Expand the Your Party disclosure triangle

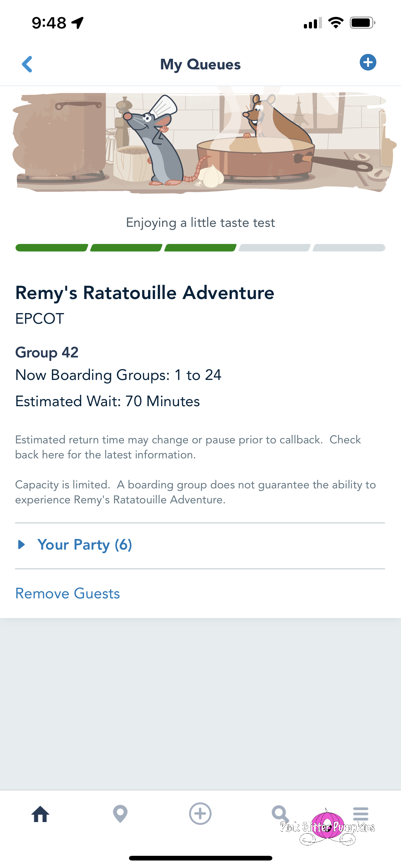coord(22,545)
